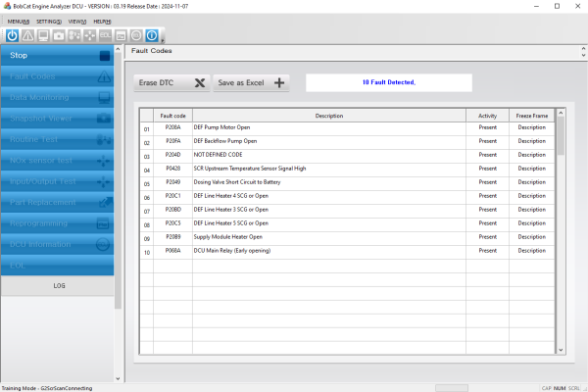Select fault code P20BD cell

point(172,210)
